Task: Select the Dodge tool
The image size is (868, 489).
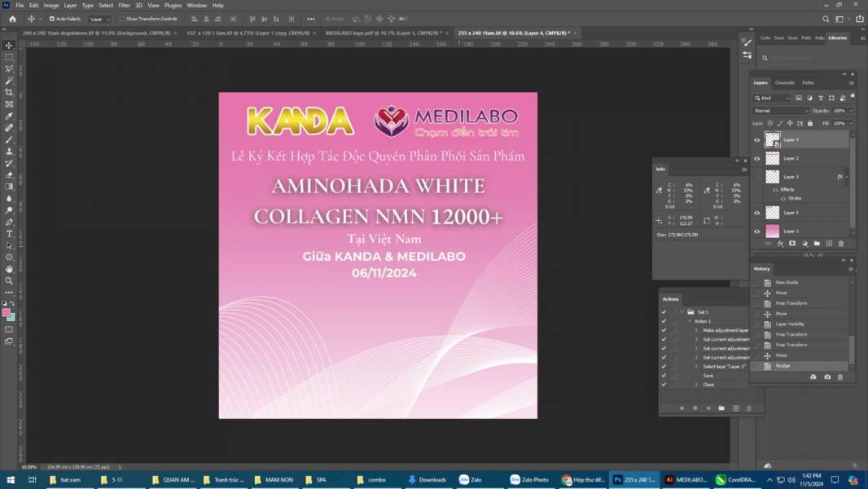Action: [x=9, y=210]
